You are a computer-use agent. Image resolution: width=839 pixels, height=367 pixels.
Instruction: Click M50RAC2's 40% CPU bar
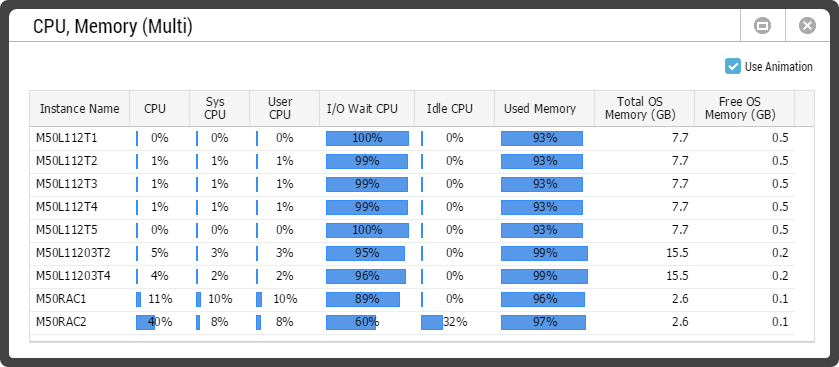[146, 323]
